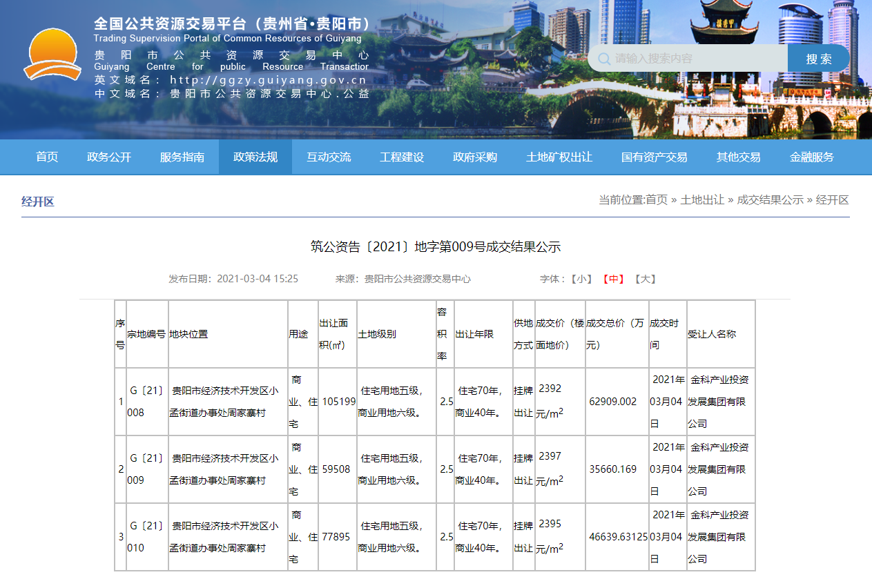Click the magnifying glass search icon

click(x=604, y=59)
